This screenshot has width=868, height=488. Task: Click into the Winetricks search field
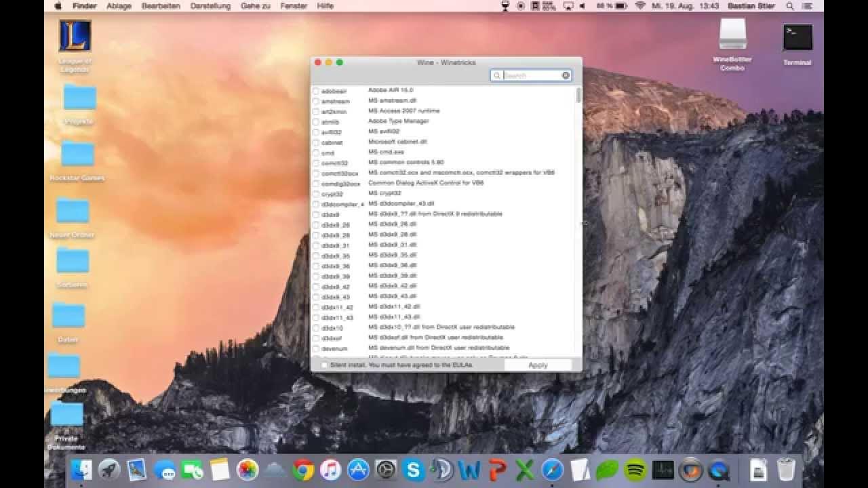coord(532,75)
